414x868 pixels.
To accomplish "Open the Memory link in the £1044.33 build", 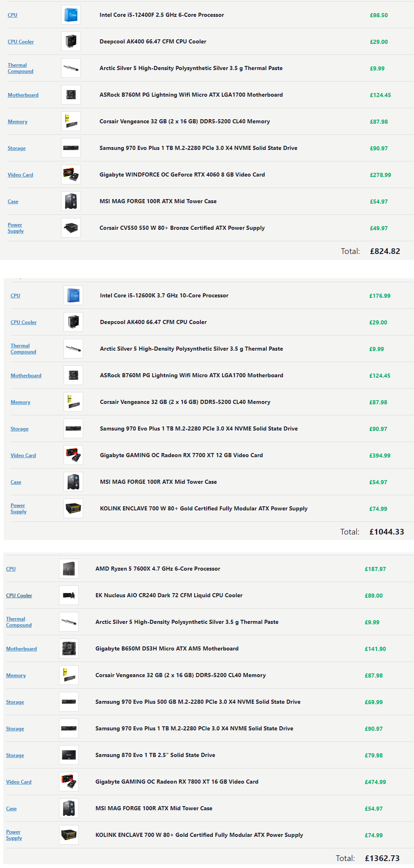I will click(x=20, y=402).
